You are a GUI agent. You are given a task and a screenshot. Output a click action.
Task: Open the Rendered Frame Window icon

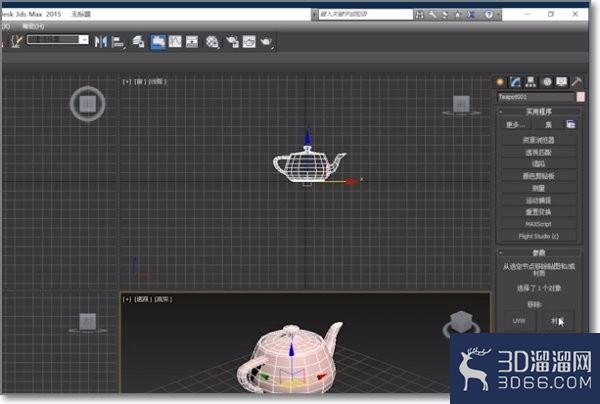pos(249,41)
